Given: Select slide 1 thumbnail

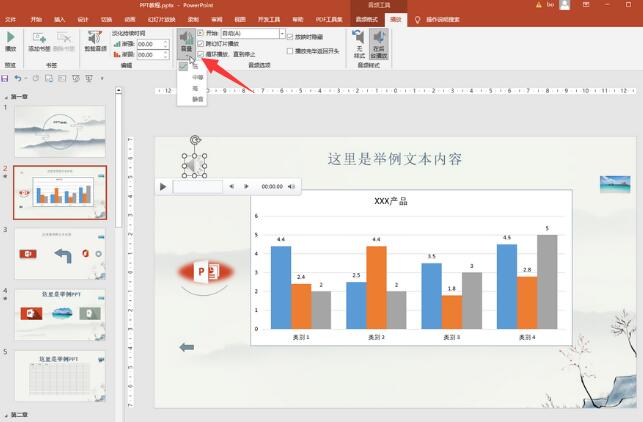Looking at the screenshot, I should coord(60,131).
